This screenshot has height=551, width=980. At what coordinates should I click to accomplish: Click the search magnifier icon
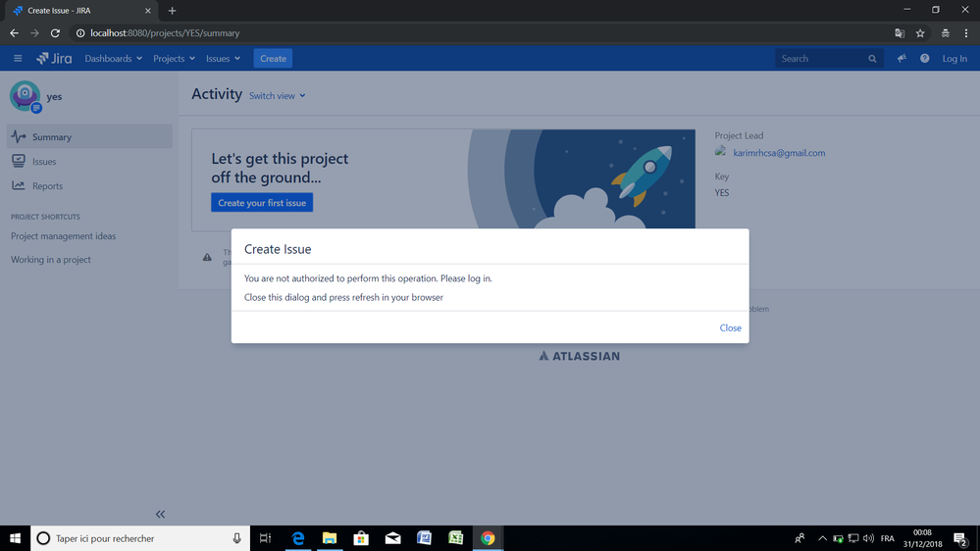click(872, 59)
